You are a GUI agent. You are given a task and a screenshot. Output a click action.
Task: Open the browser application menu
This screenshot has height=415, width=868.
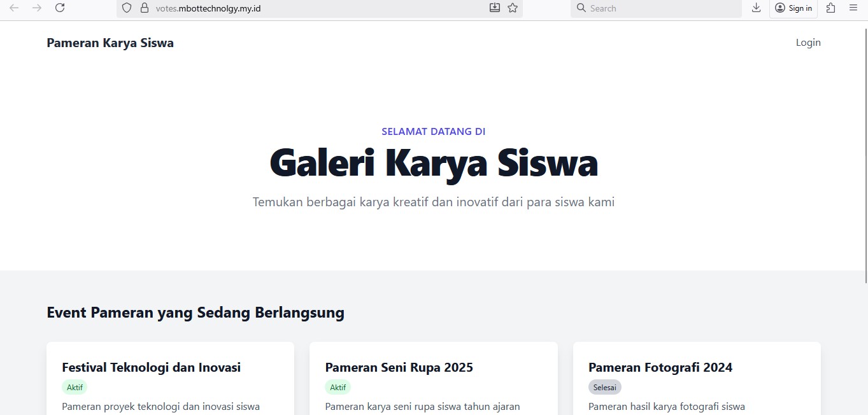(853, 8)
